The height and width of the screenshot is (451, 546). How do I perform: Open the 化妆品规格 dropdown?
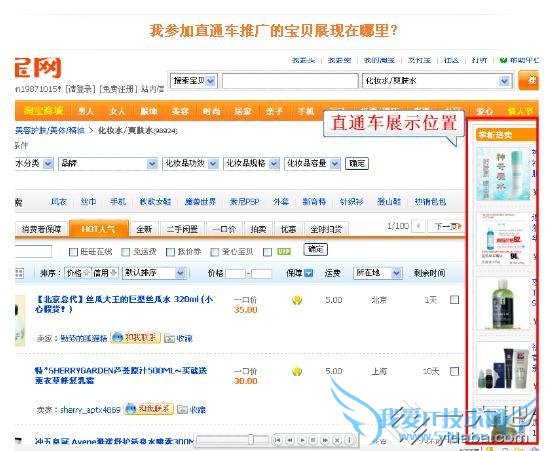(x=251, y=163)
